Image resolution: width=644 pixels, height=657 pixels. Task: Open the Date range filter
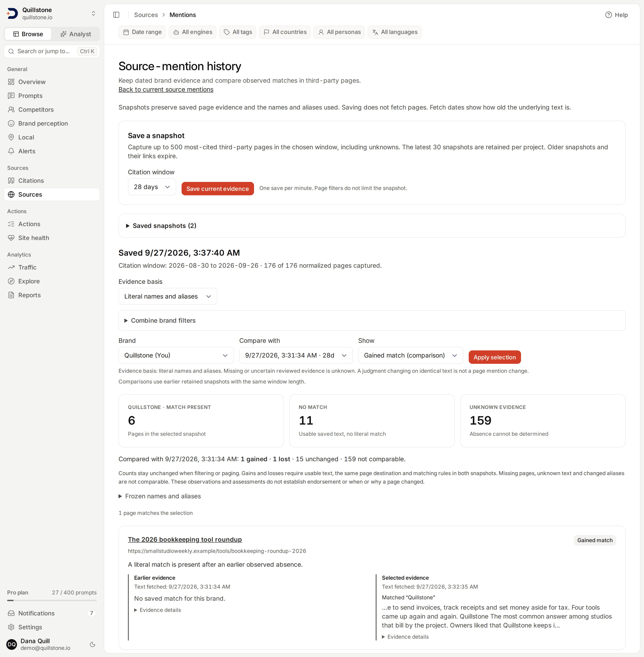(x=142, y=32)
